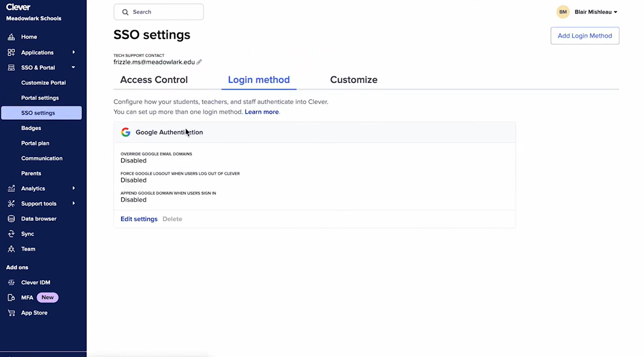Open the Learn more link
644x357 pixels.
(262, 112)
